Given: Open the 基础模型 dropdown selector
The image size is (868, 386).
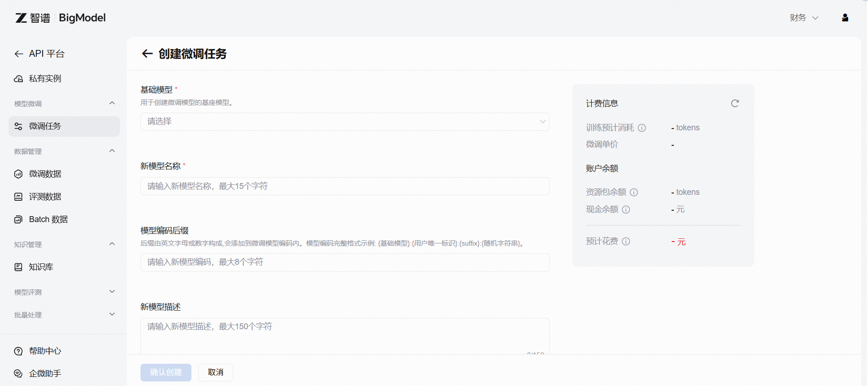Looking at the screenshot, I should click(x=345, y=122).
